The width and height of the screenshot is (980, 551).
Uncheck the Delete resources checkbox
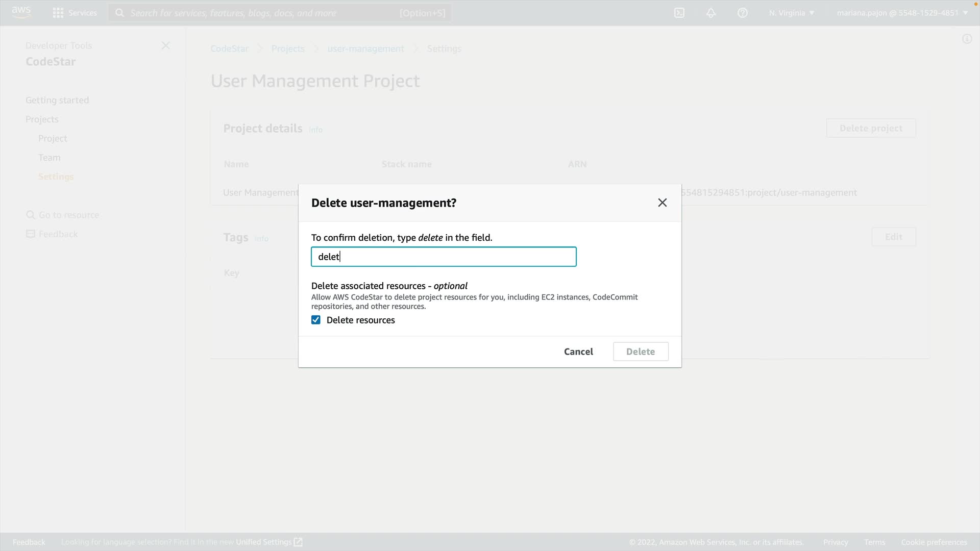[x=316, y=320]
